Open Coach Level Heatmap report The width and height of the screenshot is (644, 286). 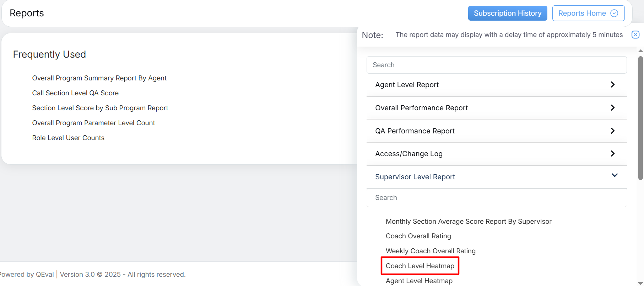[x=420, y=266]
